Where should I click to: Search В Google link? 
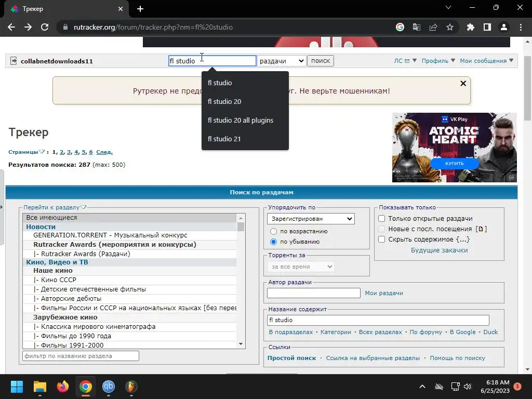pos(462,332)
